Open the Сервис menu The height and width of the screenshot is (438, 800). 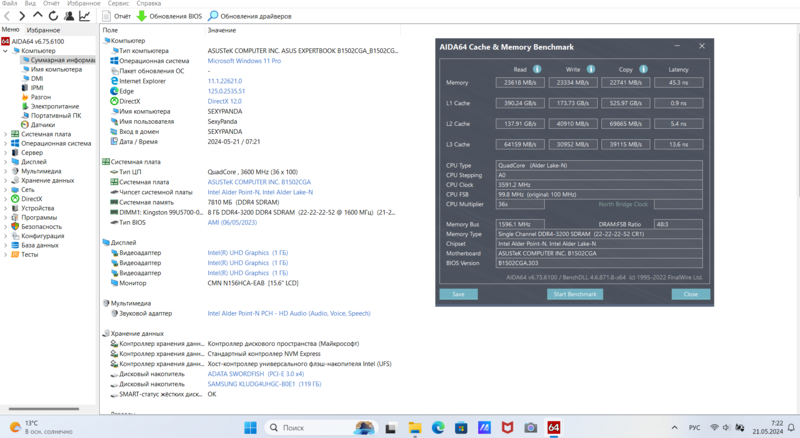click(118, 3)
